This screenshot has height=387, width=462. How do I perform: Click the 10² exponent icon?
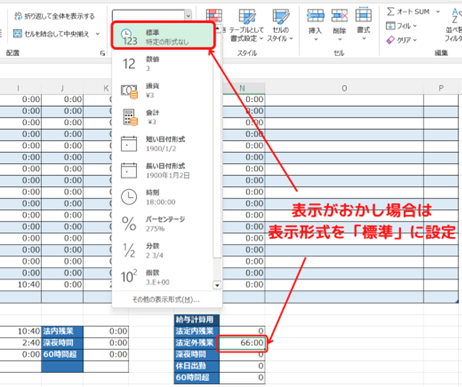pyautogui.click(x=129, y=276)
